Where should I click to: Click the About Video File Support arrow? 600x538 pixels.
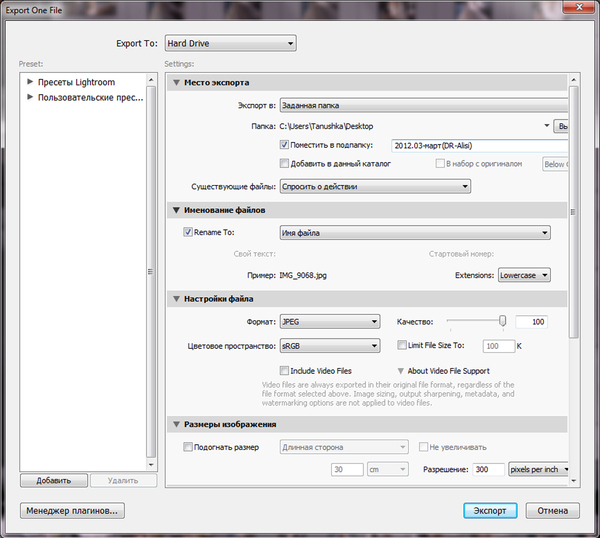tap(401, 370)
